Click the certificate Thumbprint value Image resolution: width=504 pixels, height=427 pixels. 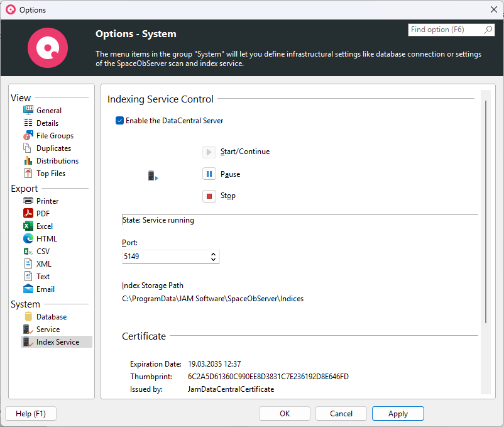[268, 377]
